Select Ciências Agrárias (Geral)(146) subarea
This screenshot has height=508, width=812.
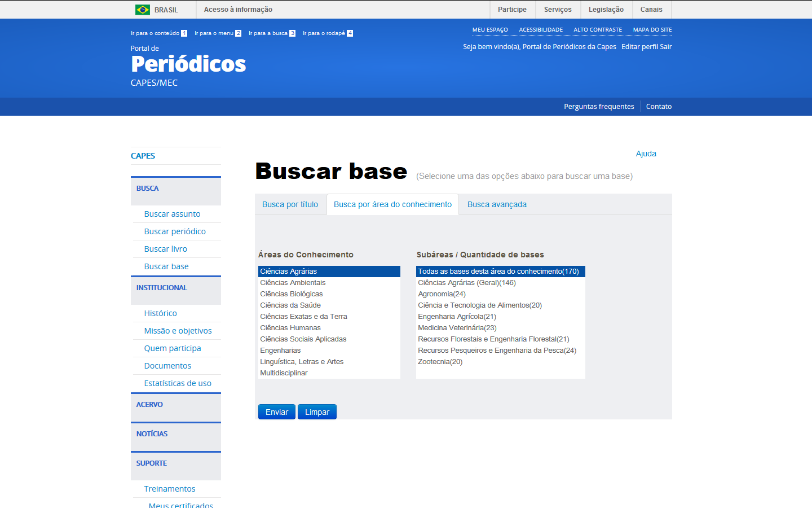pyautogui.click(x=501, y=283)
